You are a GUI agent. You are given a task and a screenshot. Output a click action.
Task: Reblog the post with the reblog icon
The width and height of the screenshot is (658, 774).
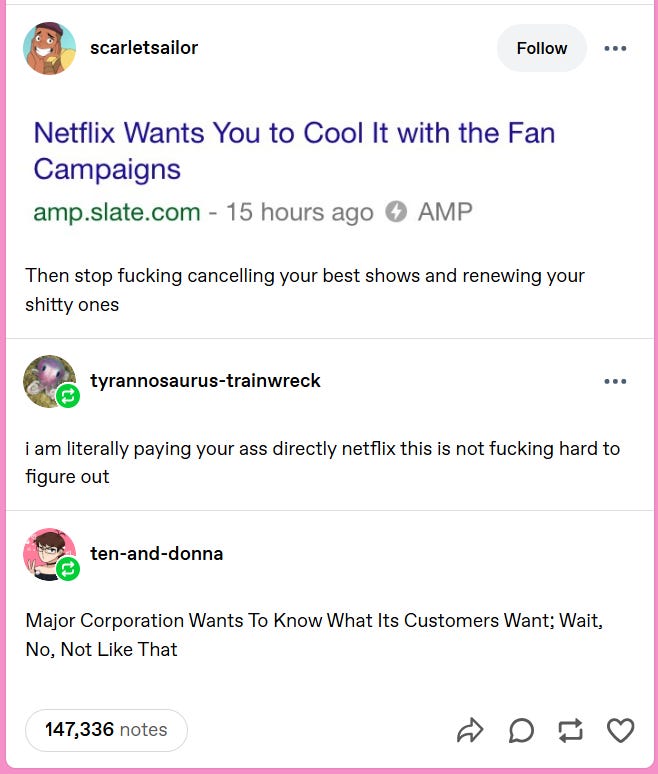[570, 731]
